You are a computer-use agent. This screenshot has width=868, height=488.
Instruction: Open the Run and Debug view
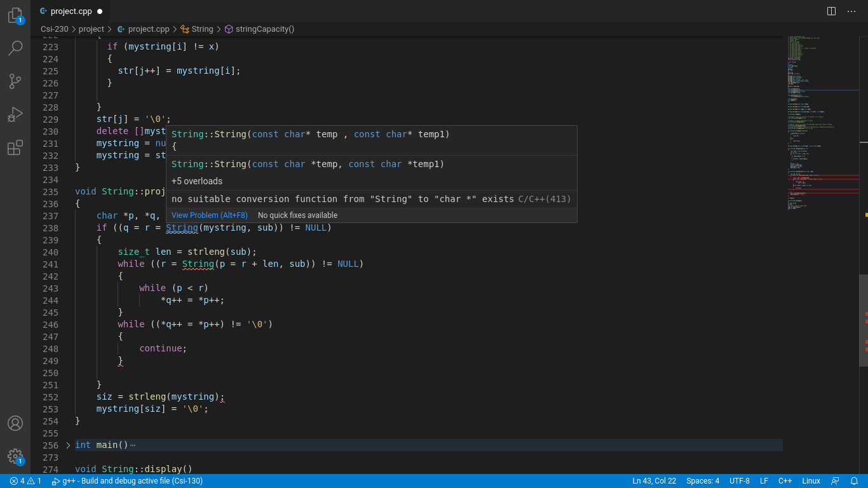click(x=15, y=114)
